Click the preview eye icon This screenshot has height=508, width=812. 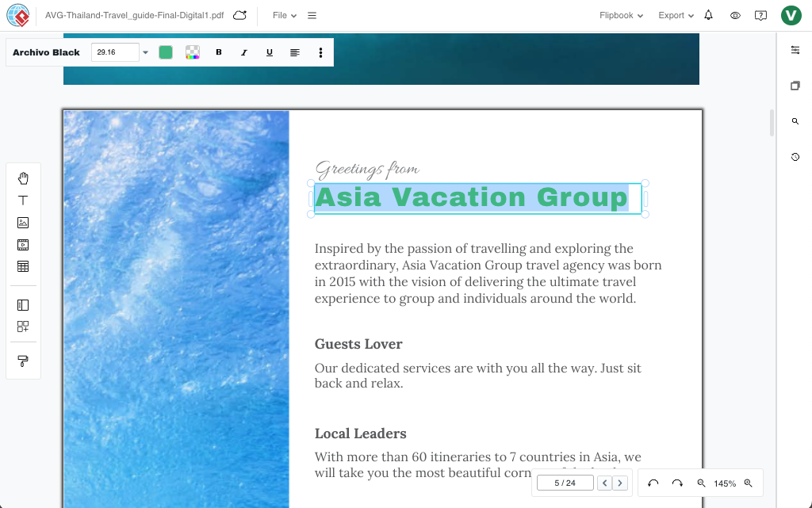coord(735,16)
